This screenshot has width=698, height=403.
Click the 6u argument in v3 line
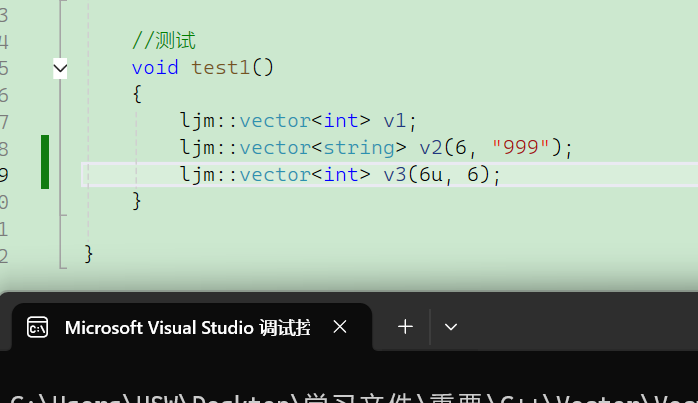431,175
